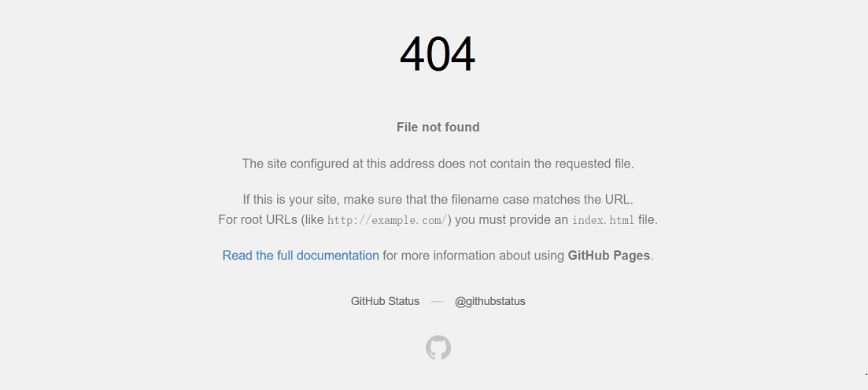
Task: Open the @githubstatus link
Action: point(489,301)
